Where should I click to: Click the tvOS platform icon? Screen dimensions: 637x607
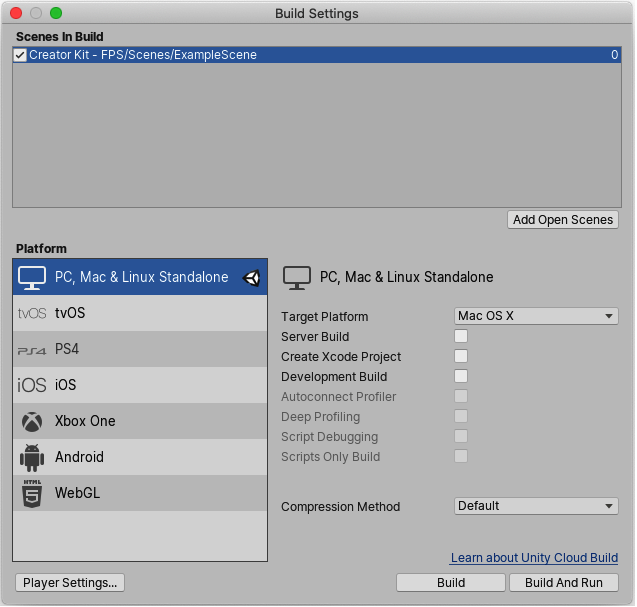[32, 314]
